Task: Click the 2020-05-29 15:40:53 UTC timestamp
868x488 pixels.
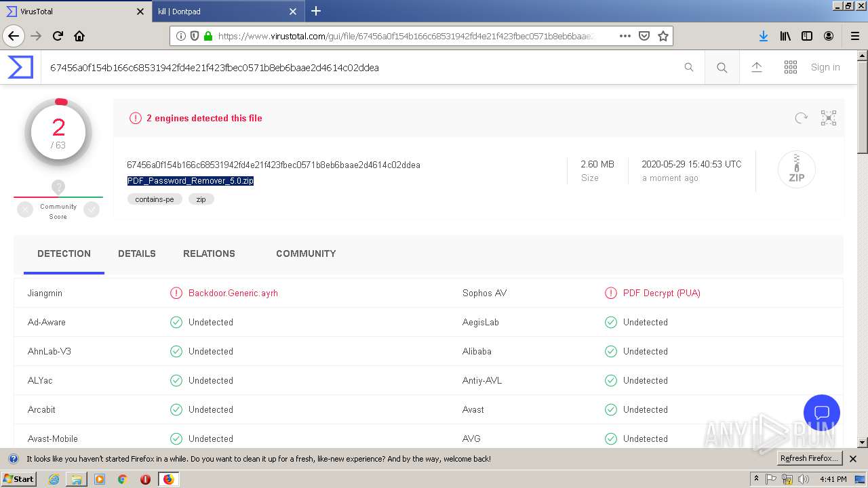Action: click(x=692, y=164)
